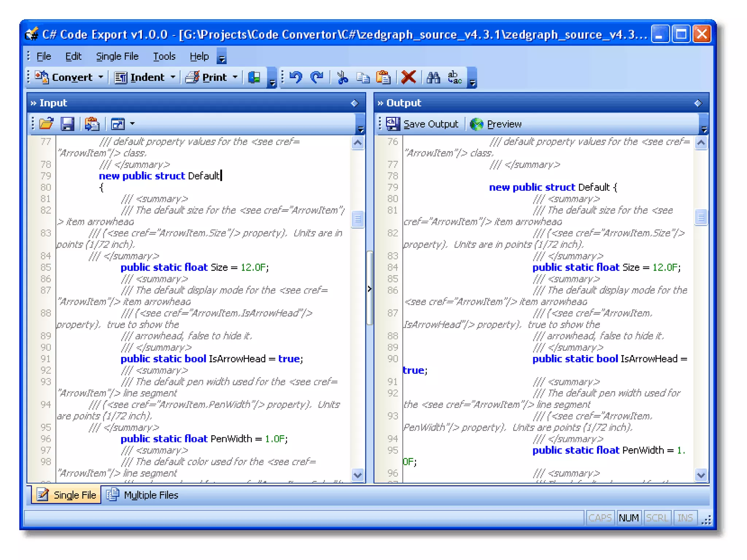This screenshot has width=747, height=560.
Task: Click the Undo arrow icon
Action: pyautogui.click(x=295, y=77)
